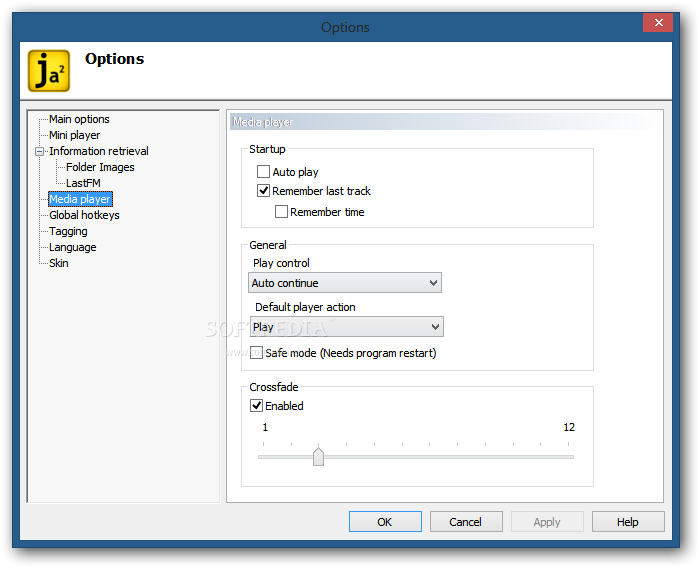Enable Safe mode checkbox

point(256,352)
